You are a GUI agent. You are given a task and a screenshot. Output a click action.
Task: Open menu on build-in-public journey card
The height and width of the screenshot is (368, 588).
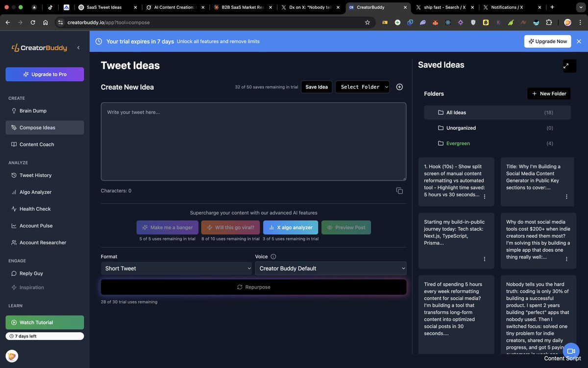485,259
